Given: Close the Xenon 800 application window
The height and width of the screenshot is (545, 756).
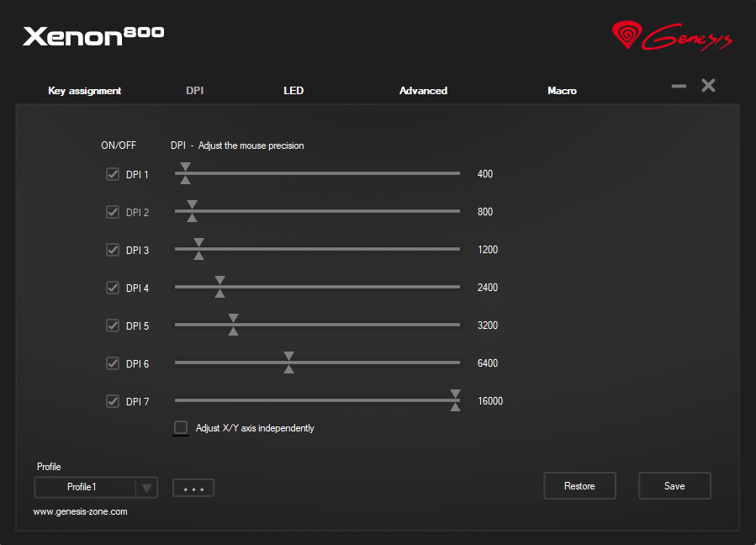Looking at the screenshot, I should [708, 86].
